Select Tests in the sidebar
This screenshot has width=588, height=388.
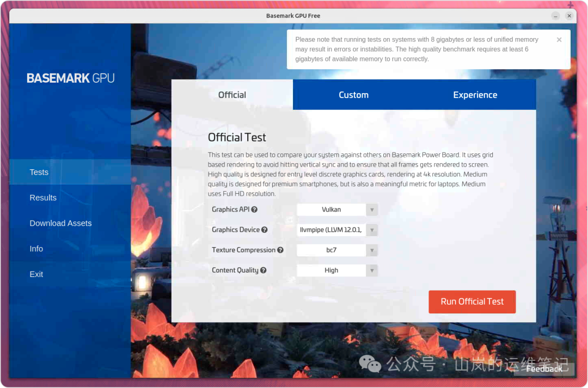pyautogui.click(x=70, y=172)
